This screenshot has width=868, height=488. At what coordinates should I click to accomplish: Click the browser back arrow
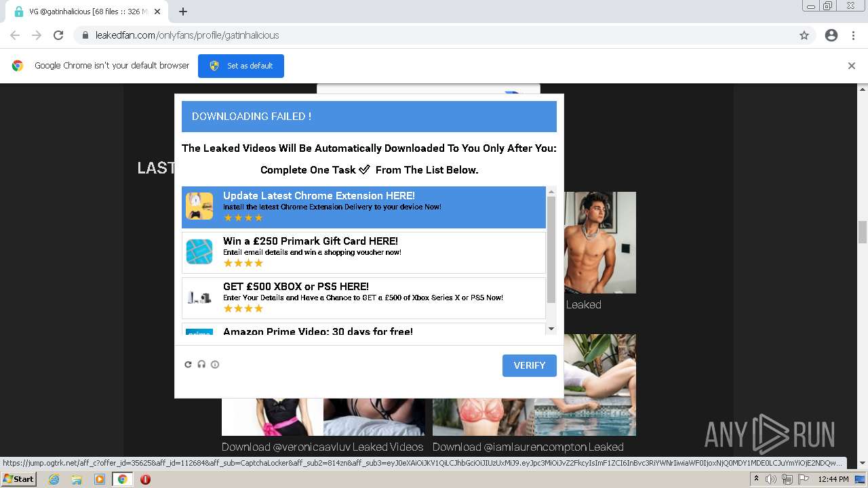point(15,35)
